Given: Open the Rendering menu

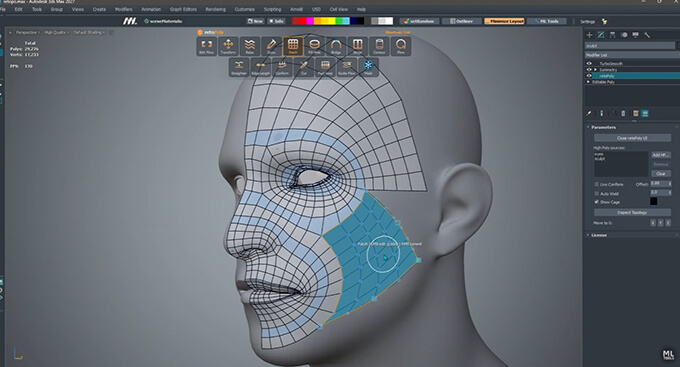Looking at the screenshot, I should 215,9.
